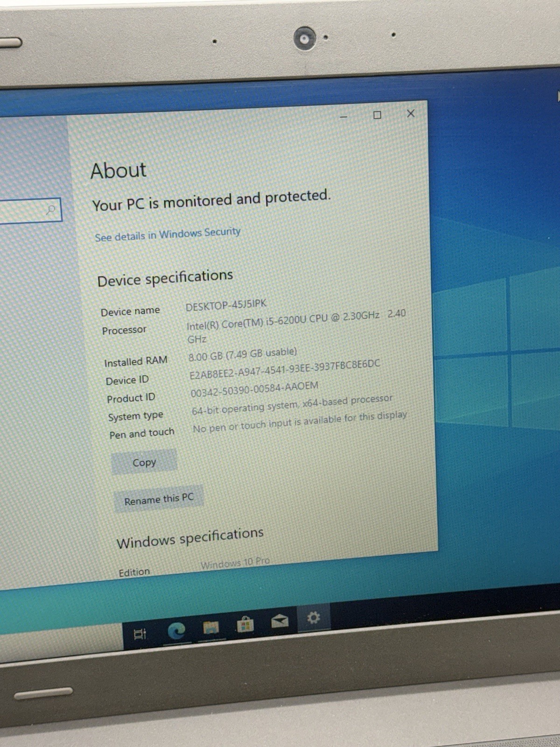Click the Windows specifications heading
The image size is (560, 747).
[x=190, y=537]
